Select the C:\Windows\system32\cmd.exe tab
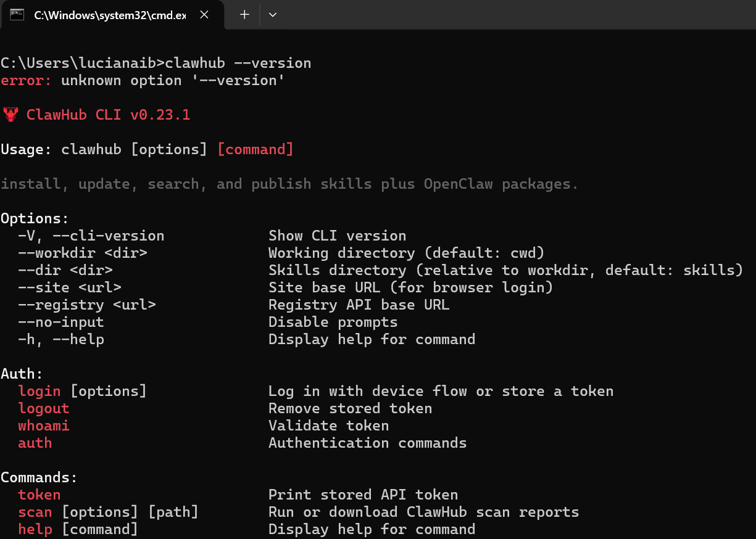 [114, 15]
